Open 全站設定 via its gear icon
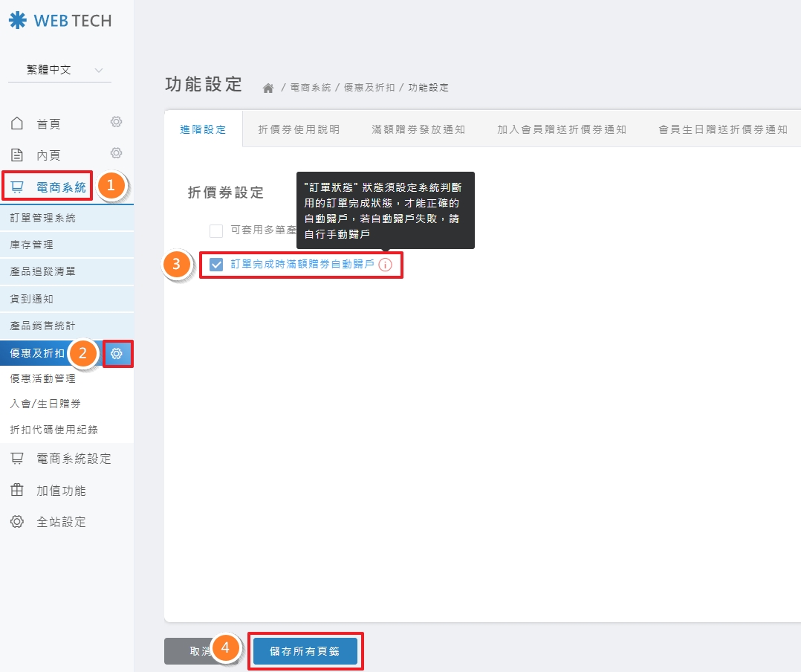The image size is (801, 672). [x=16, y=521]
